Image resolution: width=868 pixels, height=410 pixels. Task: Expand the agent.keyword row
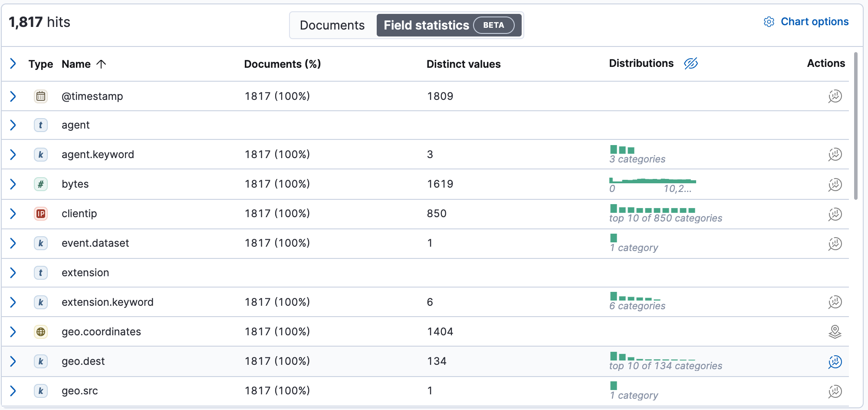coord(13,155)
